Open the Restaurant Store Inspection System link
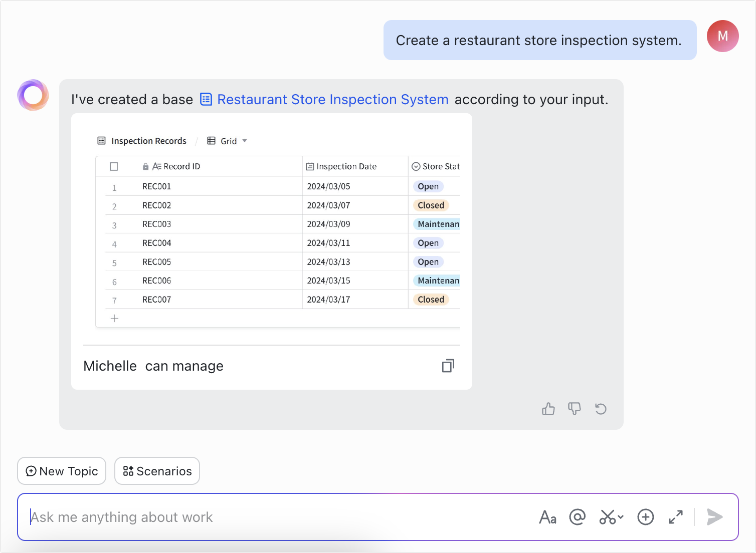 [333, 99]
